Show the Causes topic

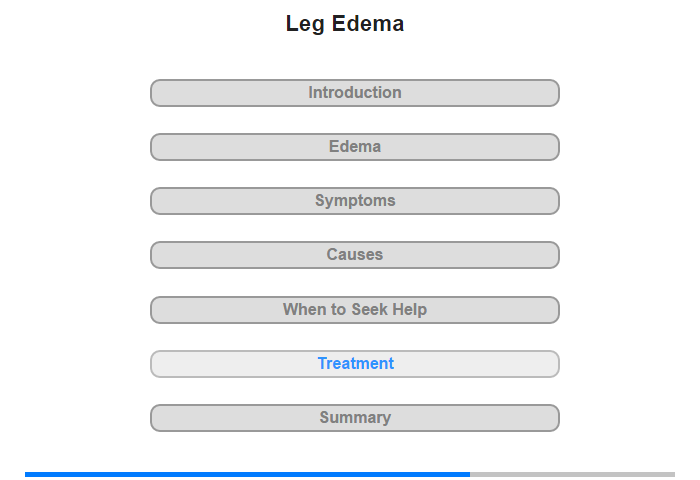354,255
